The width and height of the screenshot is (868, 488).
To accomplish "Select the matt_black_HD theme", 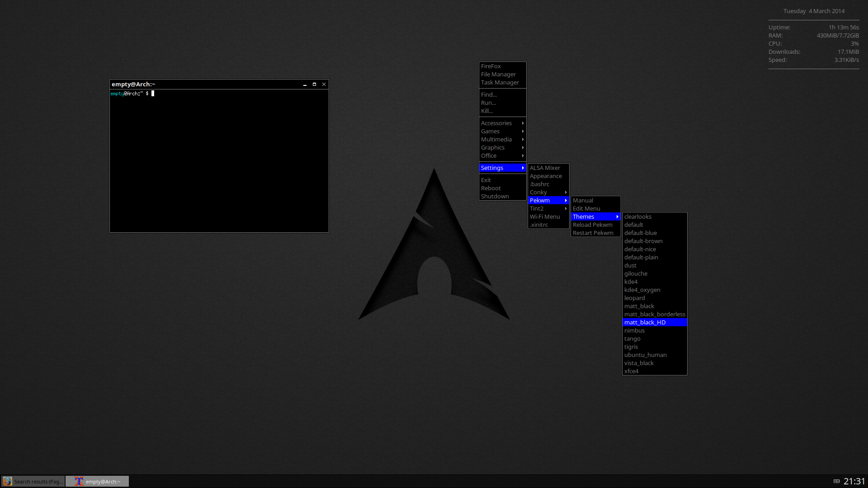I will pos(655,322).
